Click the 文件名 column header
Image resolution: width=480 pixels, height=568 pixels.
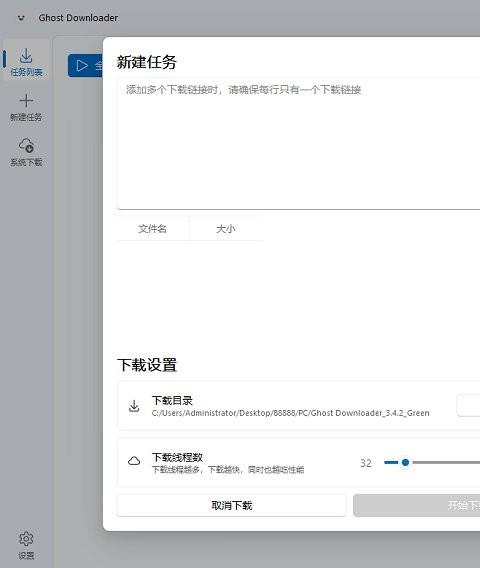point(153,229)
